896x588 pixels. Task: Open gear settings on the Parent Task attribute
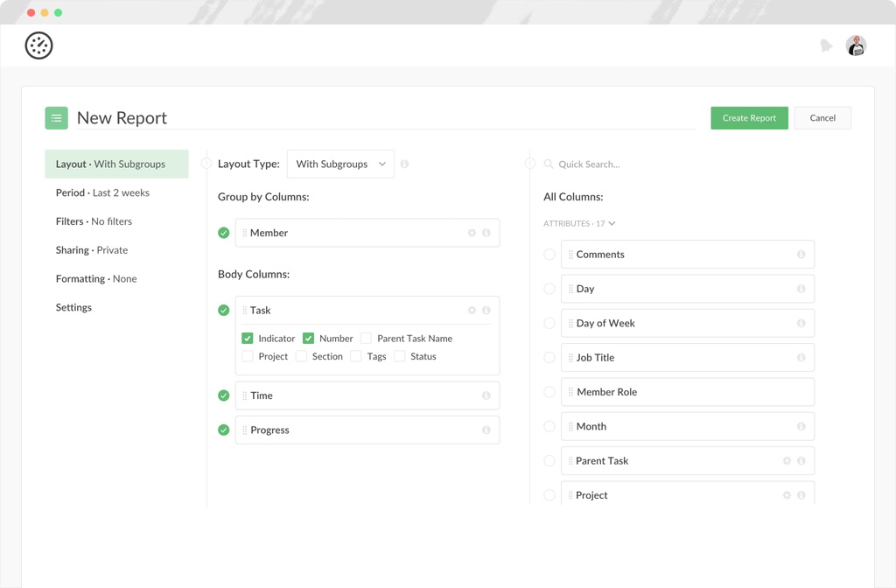pyautogui.click(x=787, y=460)
